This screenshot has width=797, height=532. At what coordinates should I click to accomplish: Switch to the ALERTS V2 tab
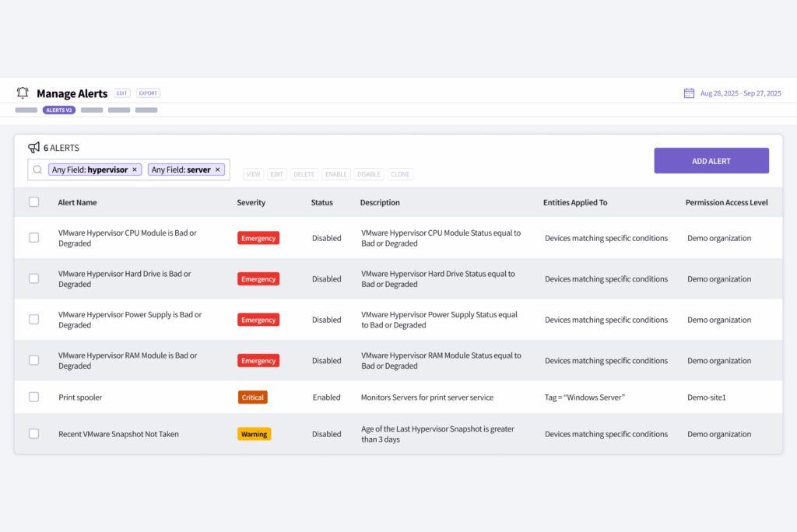(59, 110)
